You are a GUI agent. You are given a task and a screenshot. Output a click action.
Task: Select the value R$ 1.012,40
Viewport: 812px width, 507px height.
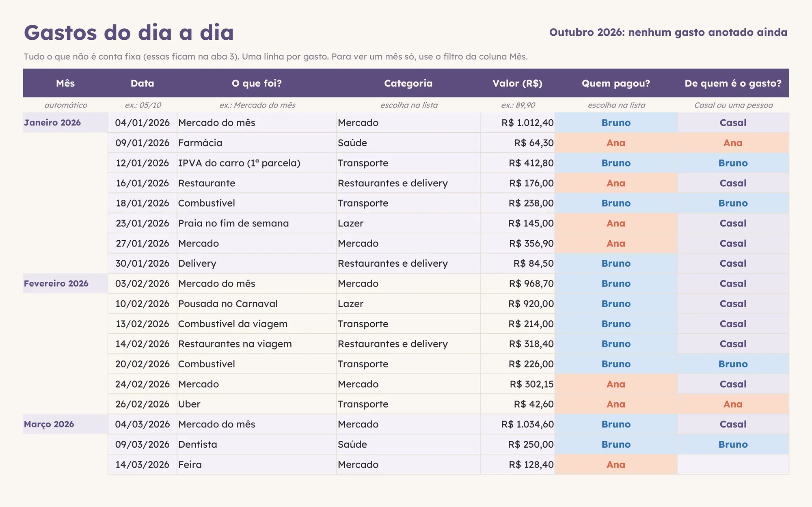click(x=517, y=123)
